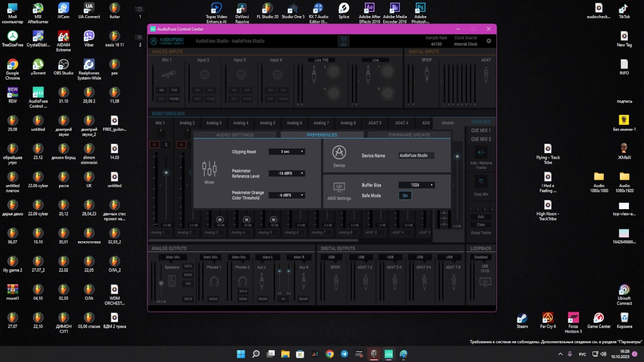
Task: Select CUE MIX 2
Action: [481, 139]
